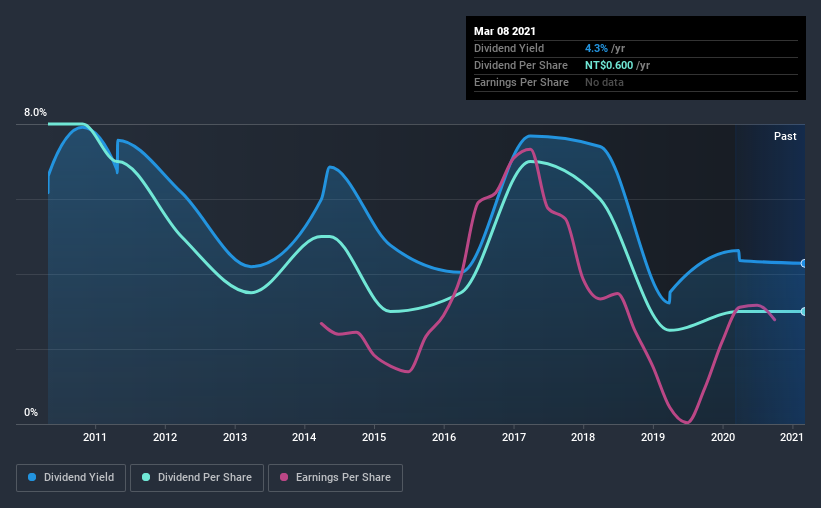Click the 2020 x-axis label

pos(723,437)
